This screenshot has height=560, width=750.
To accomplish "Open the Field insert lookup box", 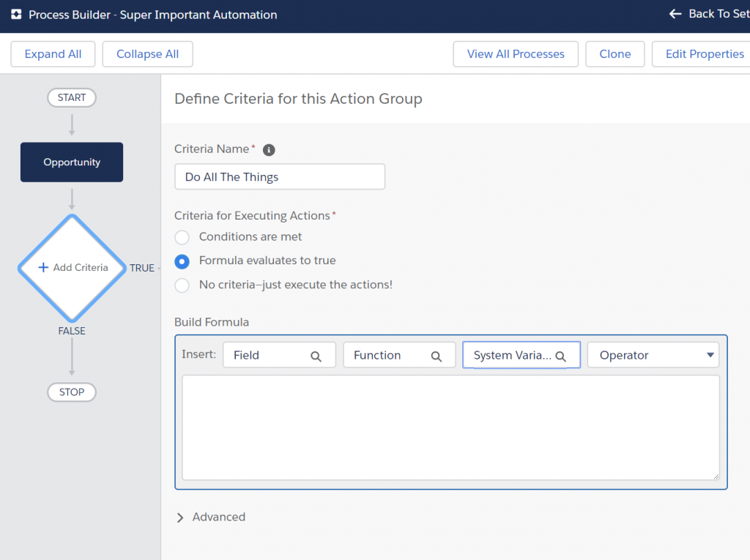I will pos(279,355).
